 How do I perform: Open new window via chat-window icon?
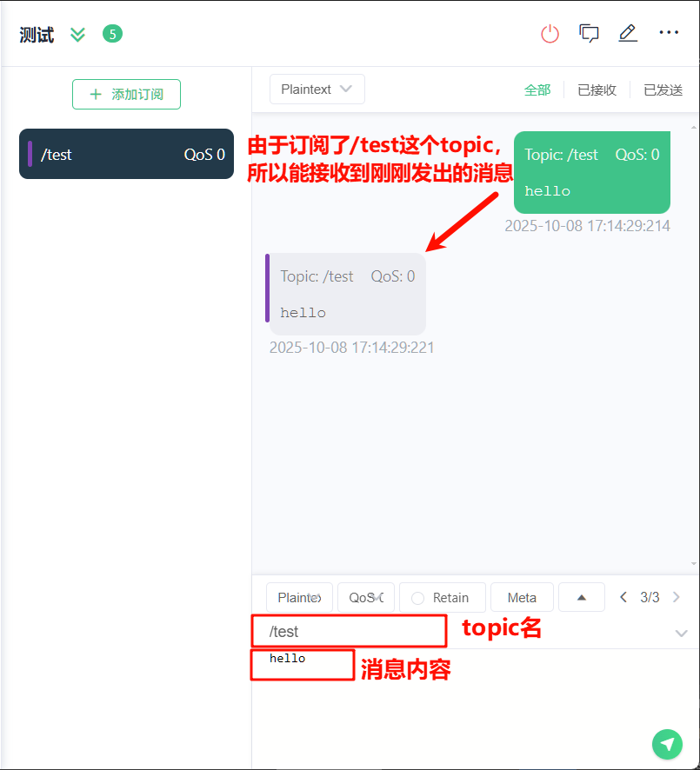coord(589,33)
